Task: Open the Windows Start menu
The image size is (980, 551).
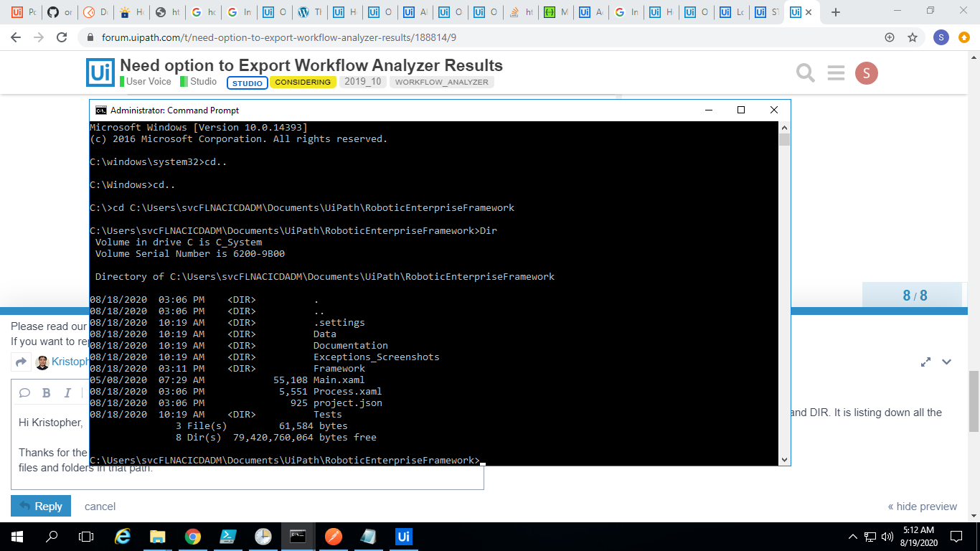Action: point(17,536)
